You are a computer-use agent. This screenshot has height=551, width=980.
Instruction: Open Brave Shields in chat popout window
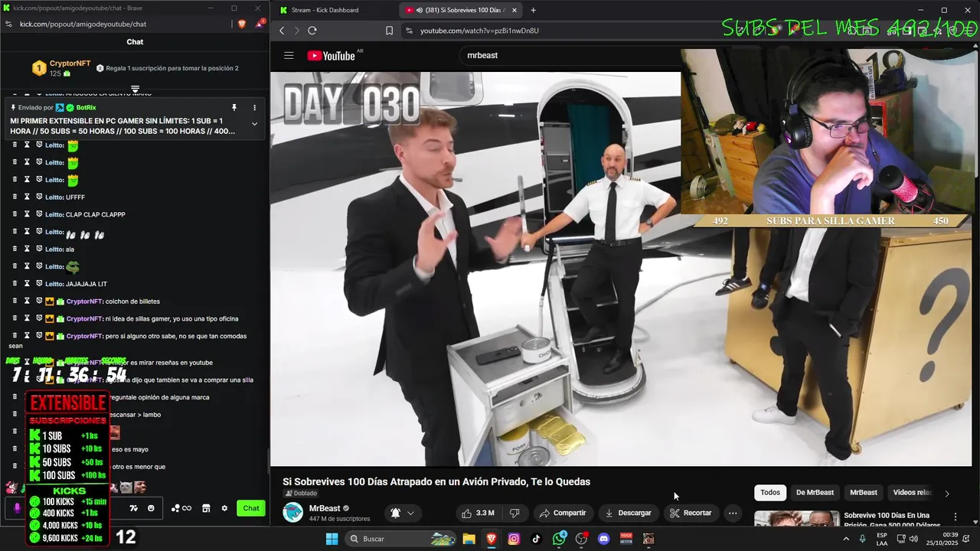pos(242,24)
